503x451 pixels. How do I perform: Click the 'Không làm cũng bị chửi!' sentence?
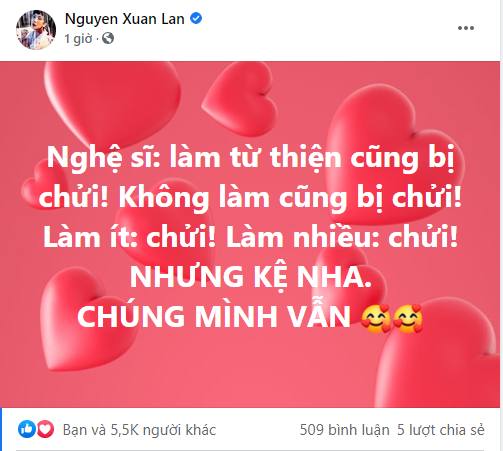pyautogui.click(x=290, y=198)
